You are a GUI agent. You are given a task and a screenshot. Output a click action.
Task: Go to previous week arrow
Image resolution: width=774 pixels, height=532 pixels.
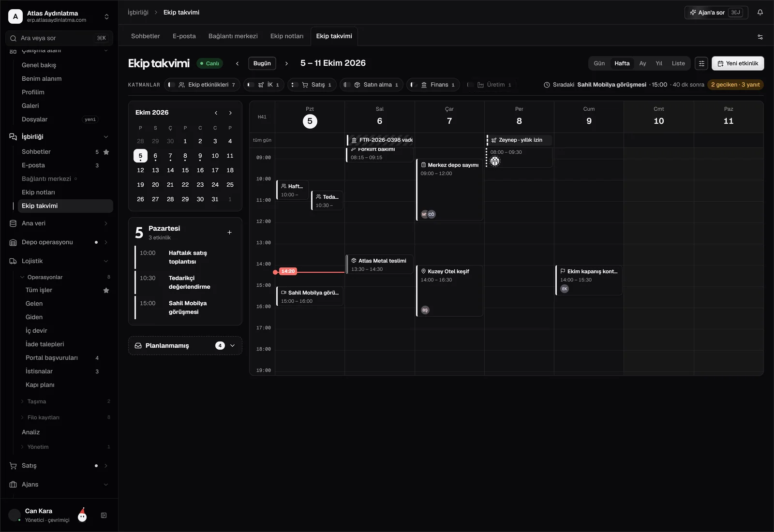click(237, 63)
